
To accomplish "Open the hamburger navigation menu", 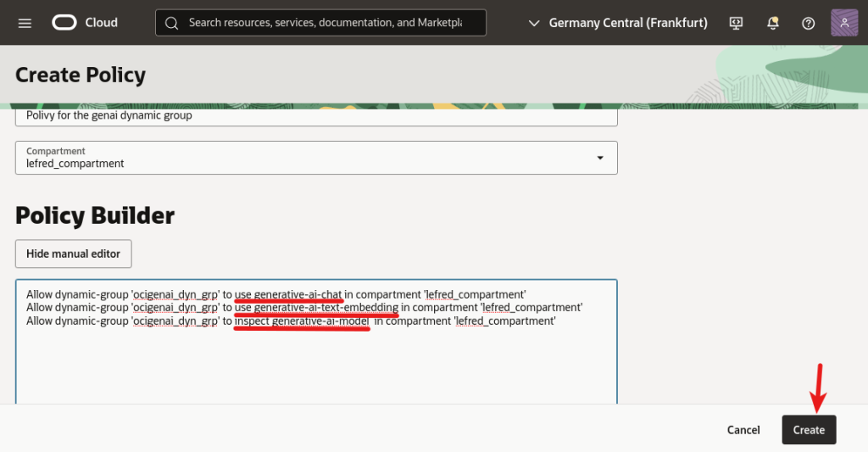I will [x=25, y=23].
